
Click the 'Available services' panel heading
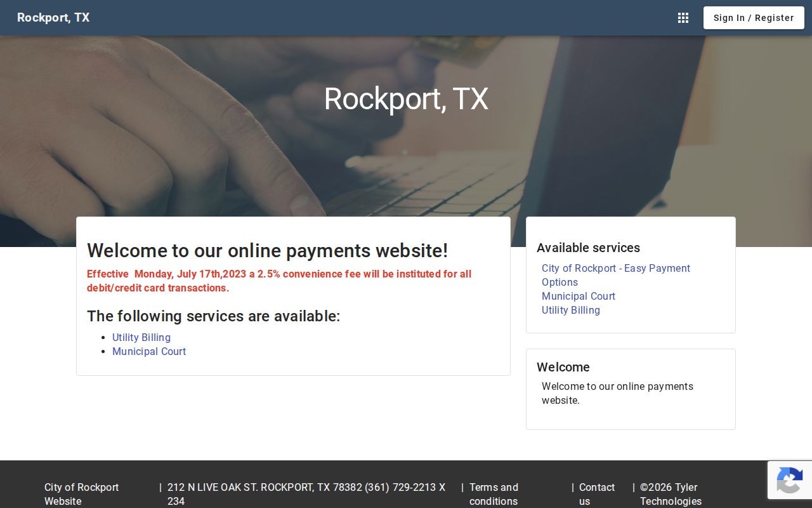588,248
